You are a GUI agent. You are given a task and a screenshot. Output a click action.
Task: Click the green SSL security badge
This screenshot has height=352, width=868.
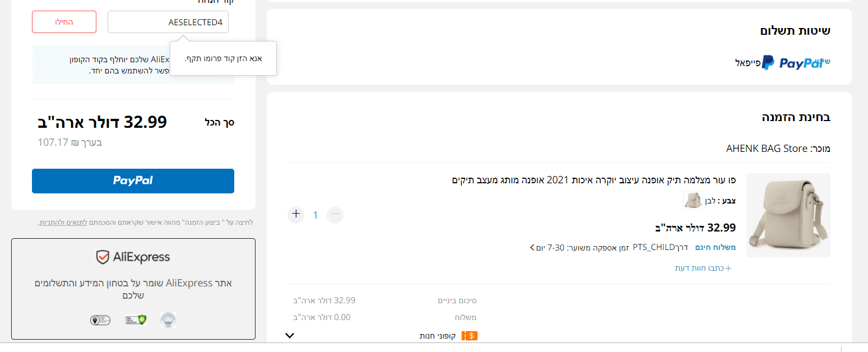[136, 320]
